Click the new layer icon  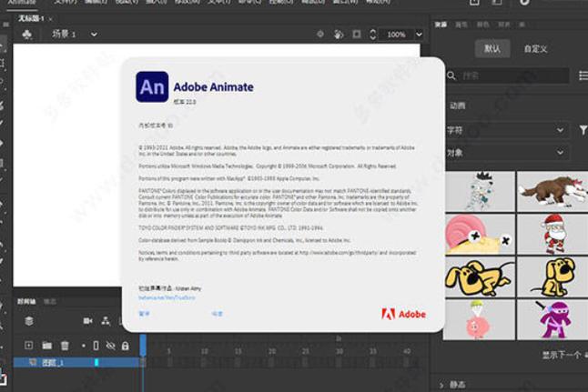[28, 345]
